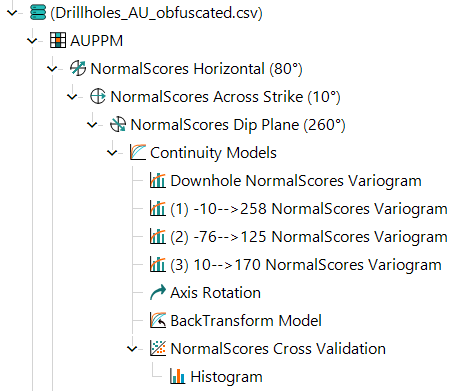Collapse the Drillholes_AU_obfuscated.csv node
The width and height of the screenshot is (463, 391).
[12, 13]
